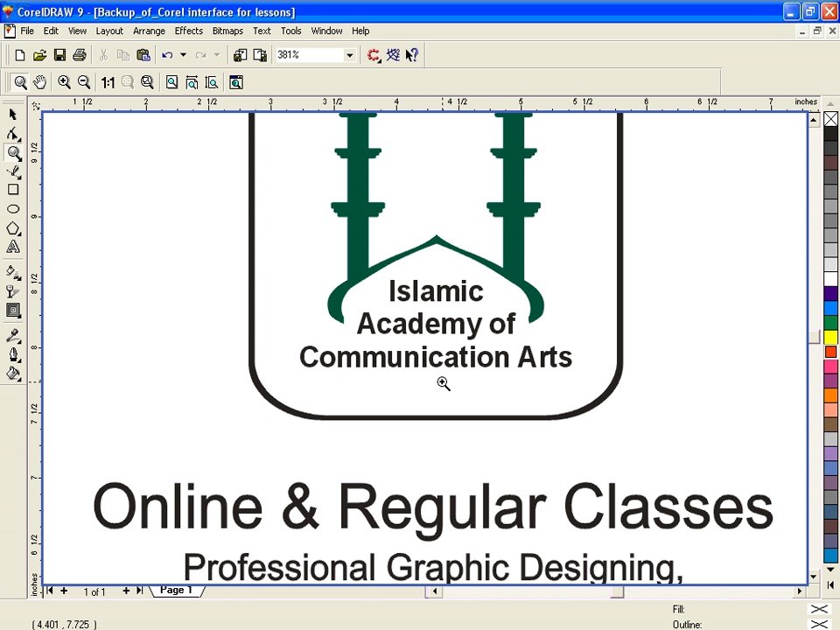Create a new document with New icon
Screen dimensions: 840x630
point(20,55)
